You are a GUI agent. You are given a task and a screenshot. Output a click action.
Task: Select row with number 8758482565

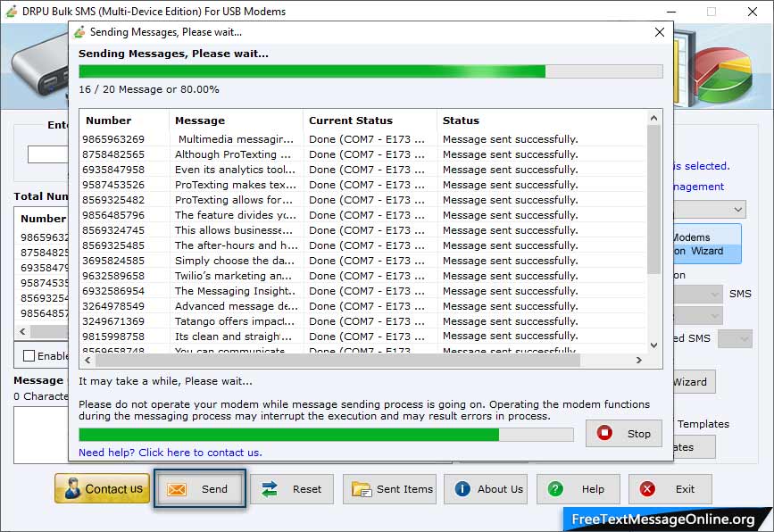(x=362, y=154)
